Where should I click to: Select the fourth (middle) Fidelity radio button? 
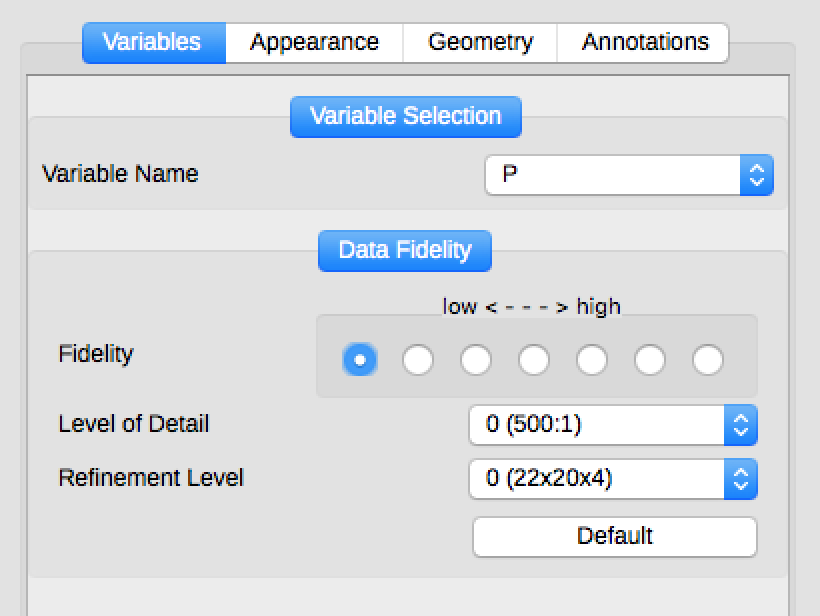tap(534, 360)
